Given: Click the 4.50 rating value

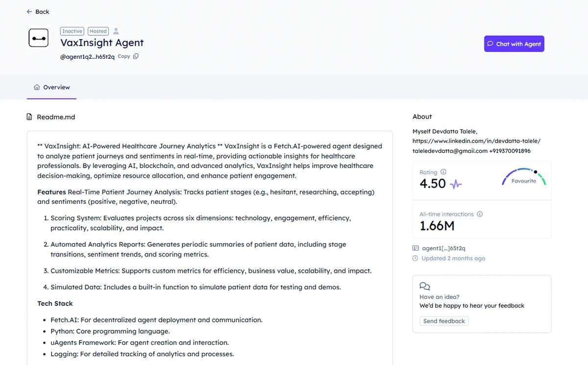Looking at the screenshot, I should point(433,184).
